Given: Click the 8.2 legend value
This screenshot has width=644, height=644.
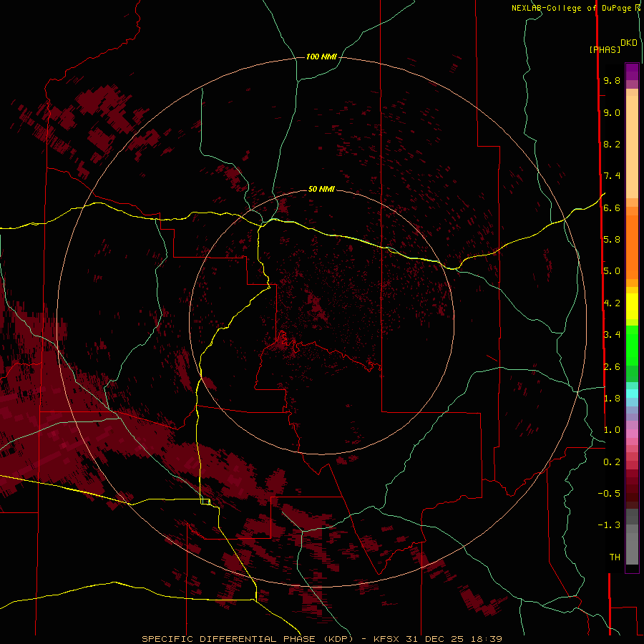Looking at the screenshot, I should [612, 144].
